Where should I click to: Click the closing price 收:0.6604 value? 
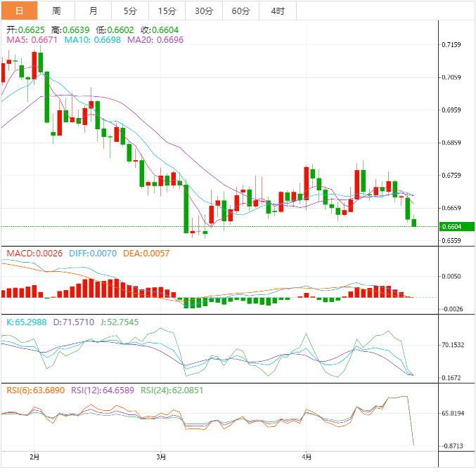tap(160, 30)
